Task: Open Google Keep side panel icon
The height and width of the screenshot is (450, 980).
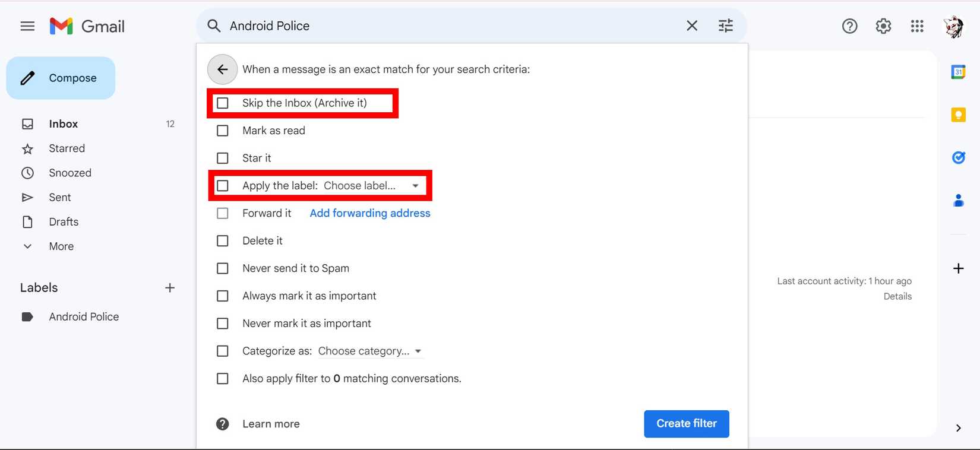Action: point(958,115)
